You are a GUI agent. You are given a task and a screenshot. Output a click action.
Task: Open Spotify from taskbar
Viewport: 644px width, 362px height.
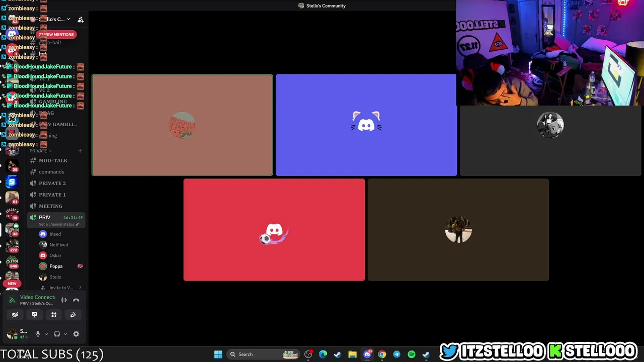411,354
